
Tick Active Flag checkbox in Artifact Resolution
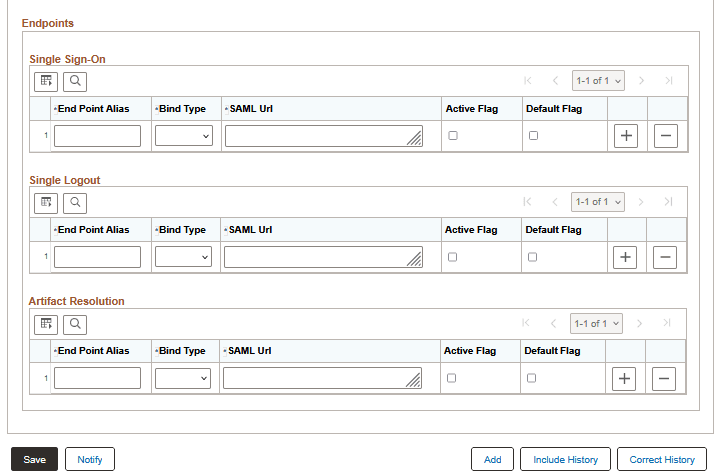(x=452, y=378)
